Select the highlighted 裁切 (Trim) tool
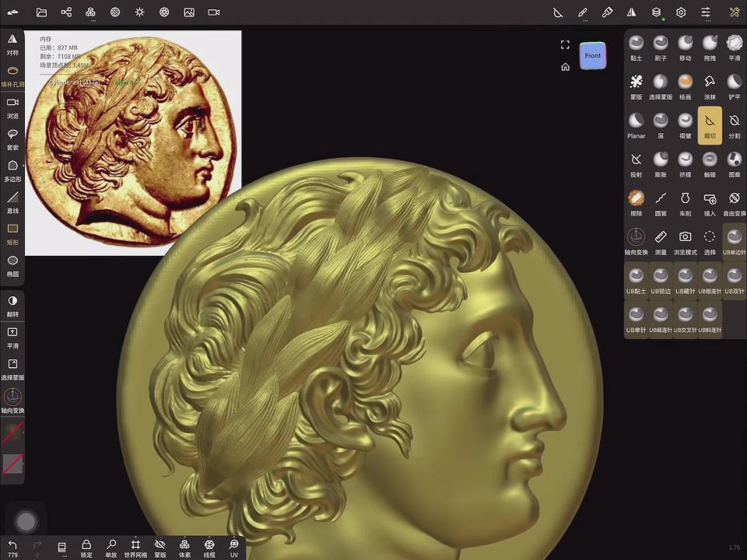 (710, 125)
